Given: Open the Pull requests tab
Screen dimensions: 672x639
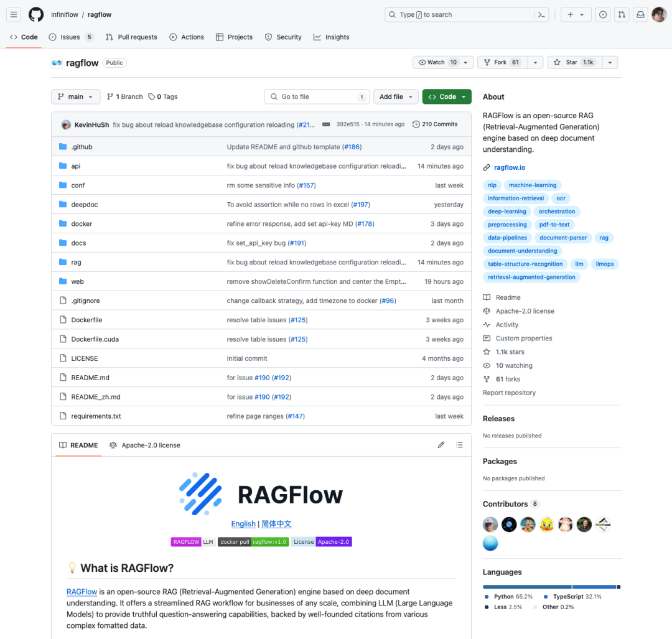Looking at the screenshot, I should tap(131, 37).
